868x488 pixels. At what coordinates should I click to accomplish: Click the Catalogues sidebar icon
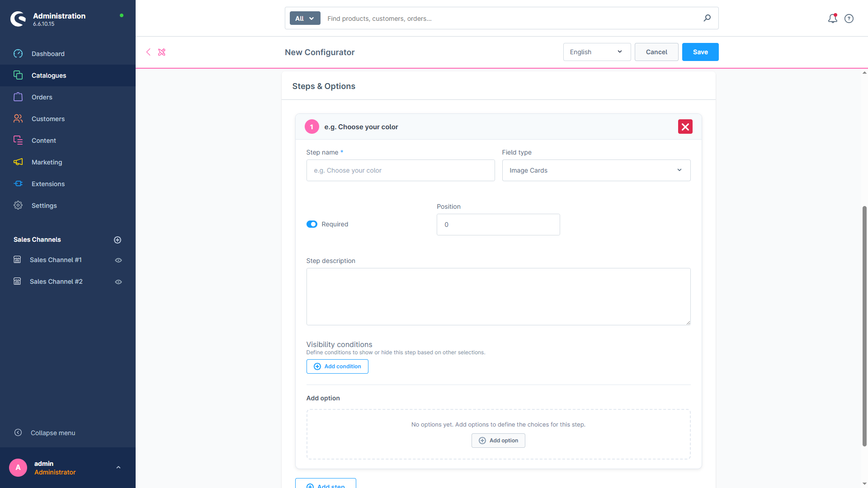coord(18,75)
